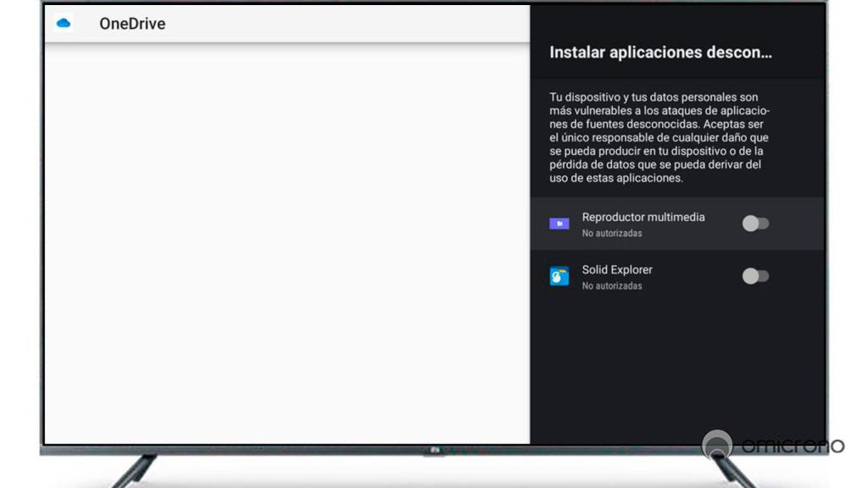Click the omicrono circular logo icon
Image resolution: width=868 pixels, height=488 pixels.
tap(717, 445)
